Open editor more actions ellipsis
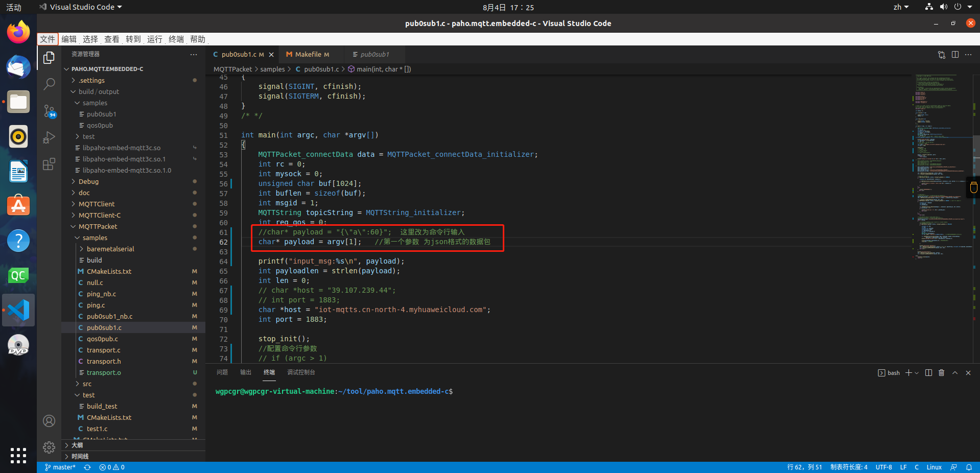Viewport: 980px width, 473px height. (x=968, y=55)
